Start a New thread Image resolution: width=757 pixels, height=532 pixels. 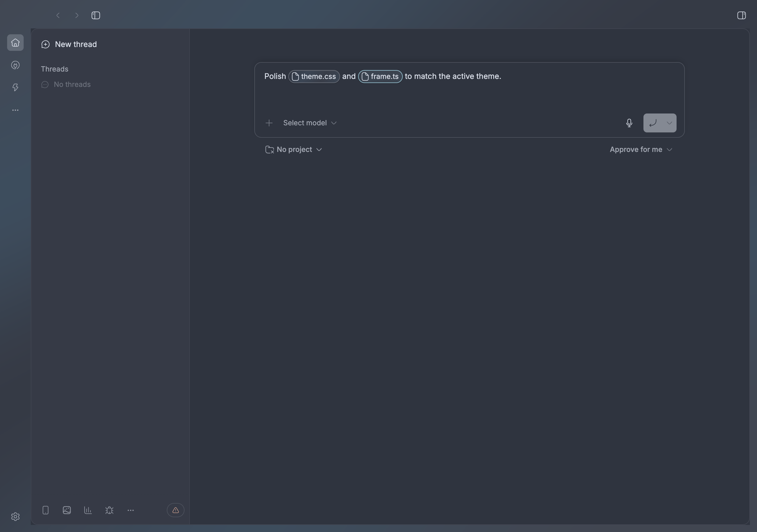[69, 45]
